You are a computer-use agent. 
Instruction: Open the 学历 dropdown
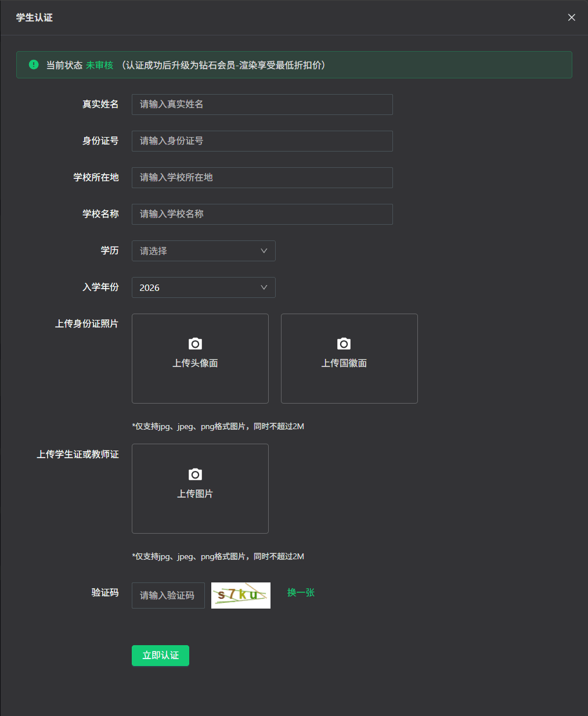coord(204,251)
